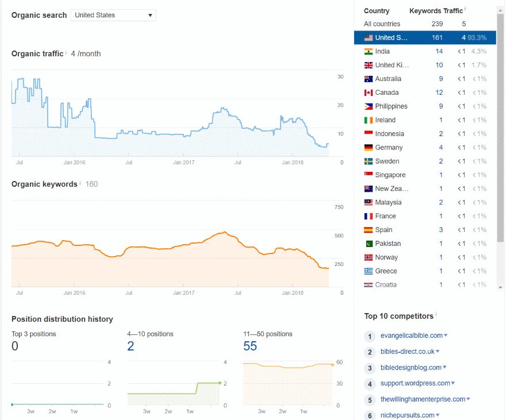Image resolution: width=506 pixels, height=420 pixels.
Task: Click the Norway flag icon
Action: click(x=369, y=257)
